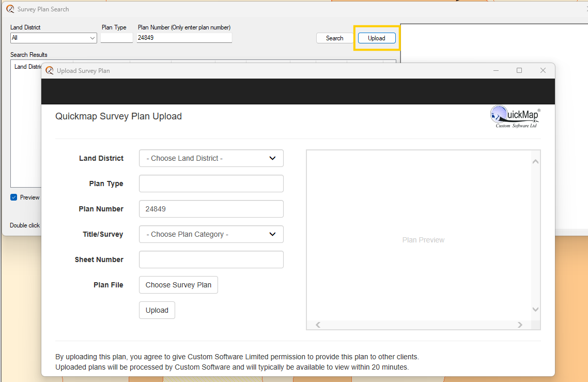Submit form with the dialog Upload button
The width and height of the screenshot is (588, 382).
point(157,311)
